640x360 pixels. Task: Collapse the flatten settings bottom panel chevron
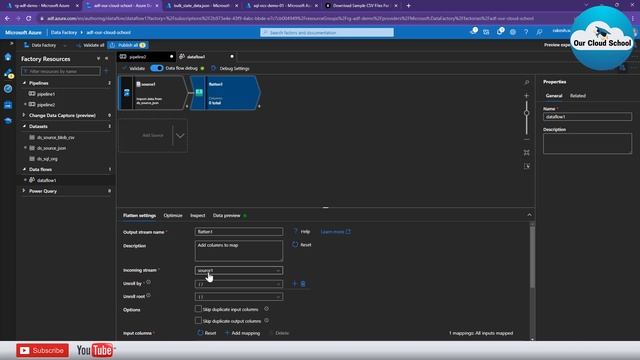[x=529, y=215]
